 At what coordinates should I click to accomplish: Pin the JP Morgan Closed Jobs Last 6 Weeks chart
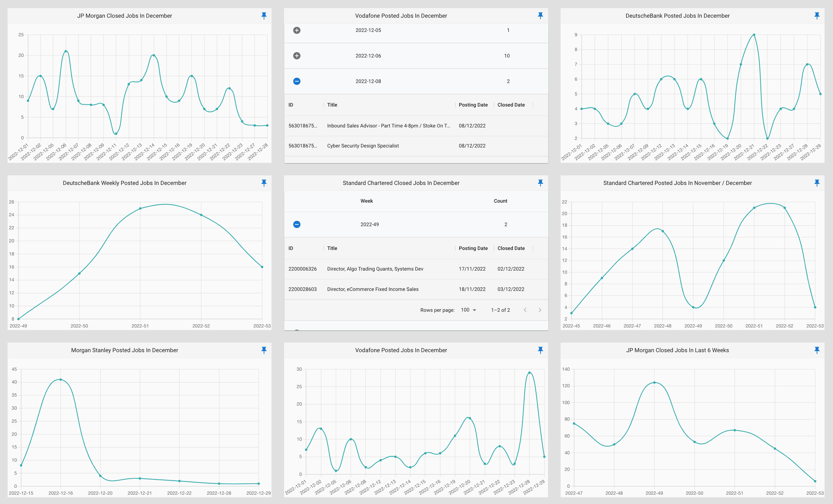click(817, 350)
